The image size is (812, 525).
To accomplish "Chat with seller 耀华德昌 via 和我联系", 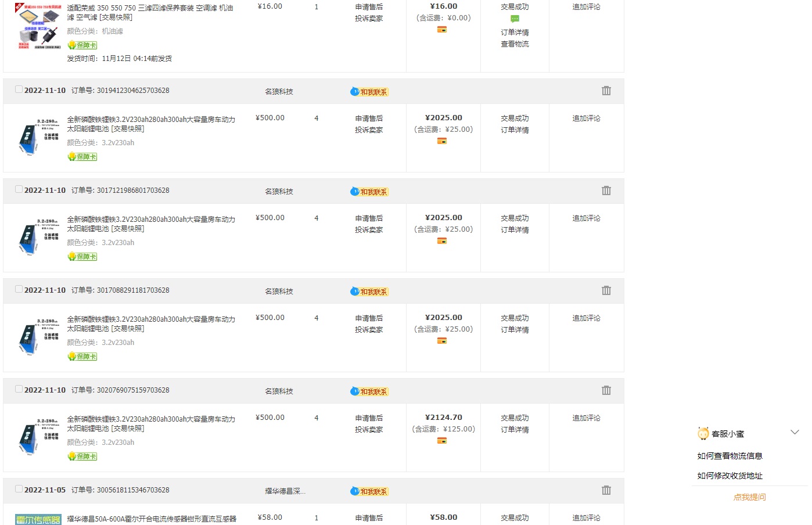I will [x=369, y=491].
